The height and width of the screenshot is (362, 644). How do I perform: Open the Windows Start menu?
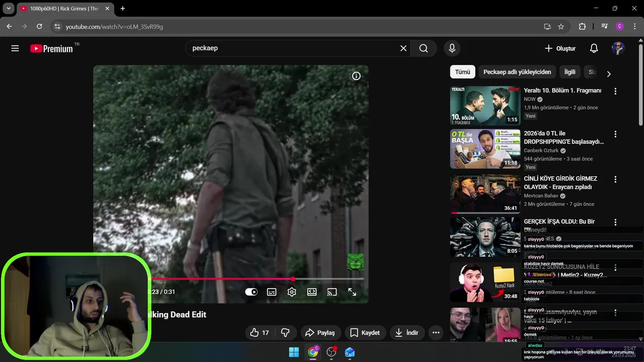(x=294, y=352)
